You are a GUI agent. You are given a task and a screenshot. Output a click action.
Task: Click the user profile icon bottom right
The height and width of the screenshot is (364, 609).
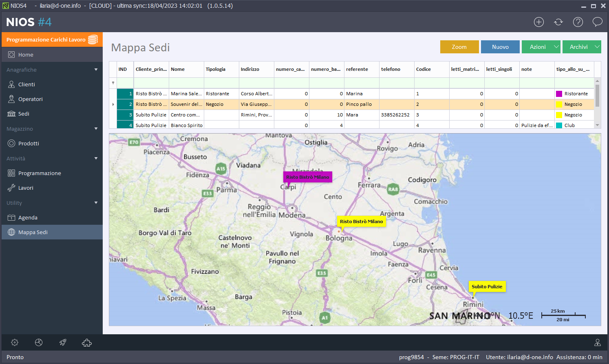point(597,342)
